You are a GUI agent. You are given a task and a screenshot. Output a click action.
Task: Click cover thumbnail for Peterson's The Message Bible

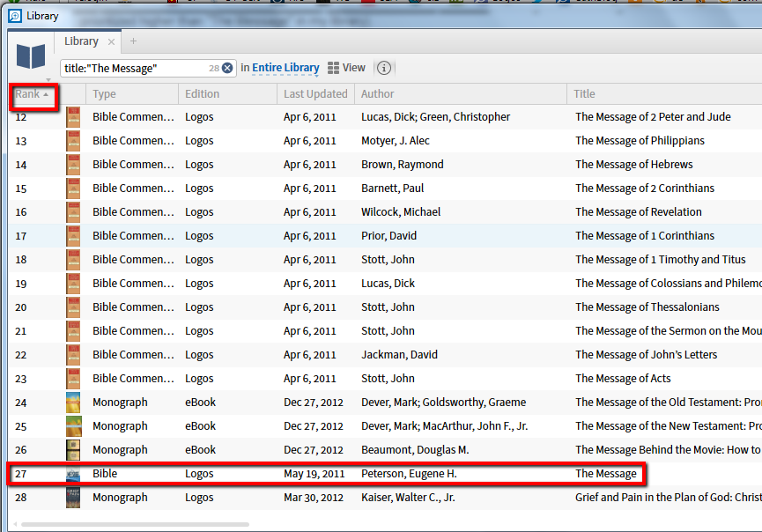pyautogui.click(x=73, y=474)
